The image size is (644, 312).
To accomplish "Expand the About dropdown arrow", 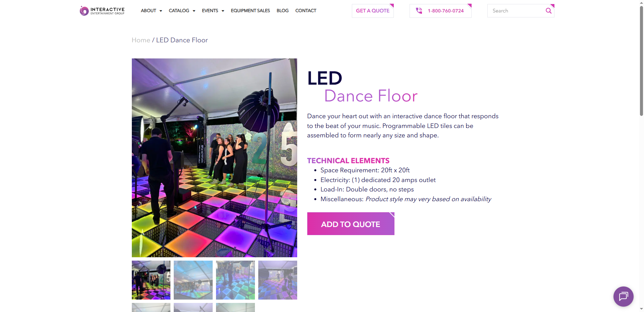I will tap(161, 11).
